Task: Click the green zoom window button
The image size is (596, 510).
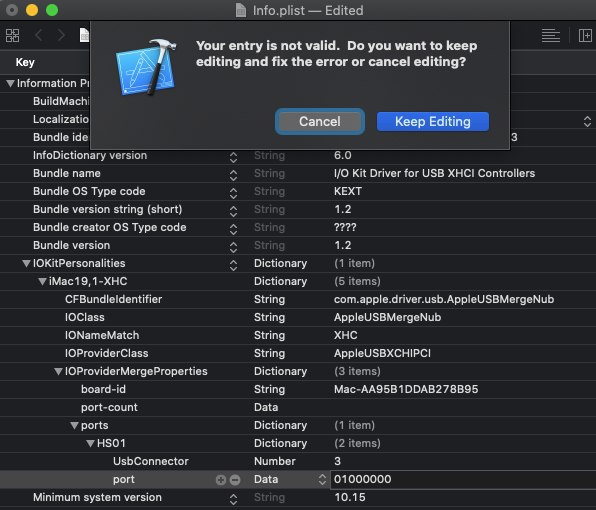Action: (52, 10)
